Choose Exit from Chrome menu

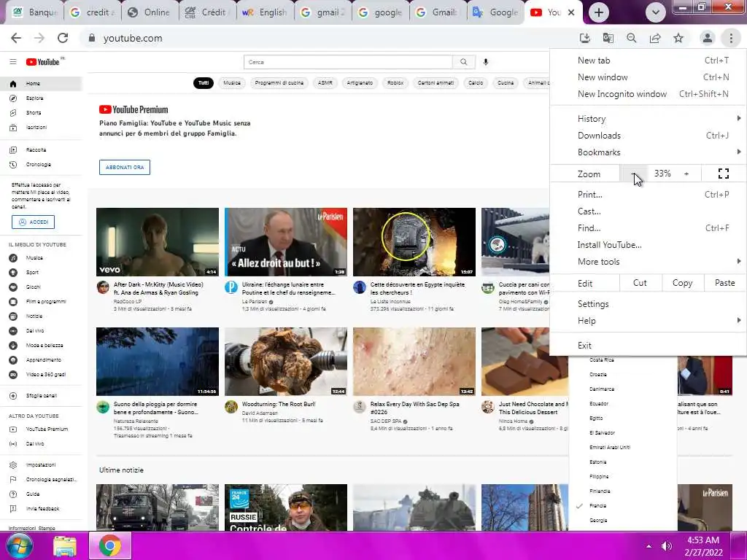coord(649,346)
